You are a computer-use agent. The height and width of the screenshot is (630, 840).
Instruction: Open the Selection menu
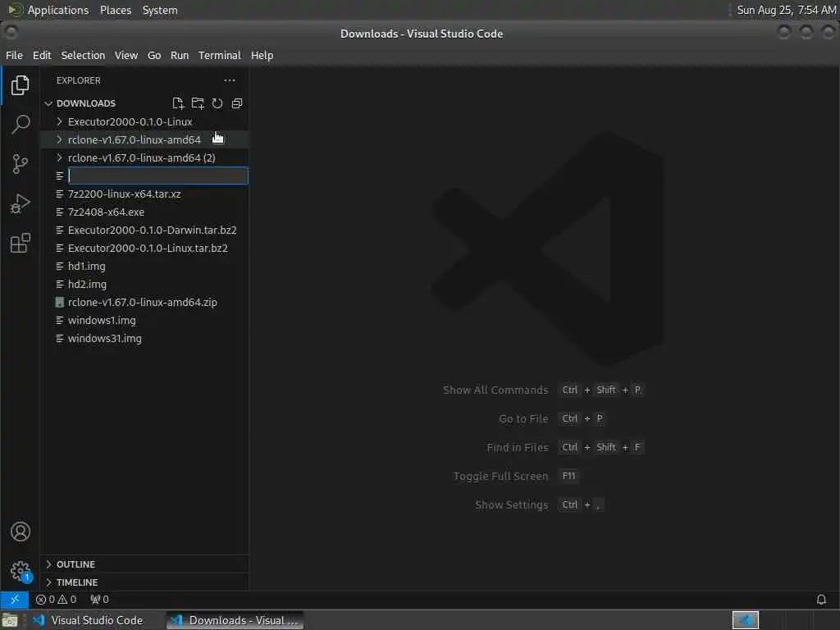coord(83,55)
